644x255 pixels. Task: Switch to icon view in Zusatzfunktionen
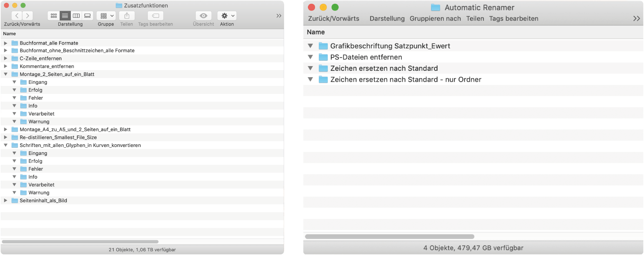tap(54, 16)
